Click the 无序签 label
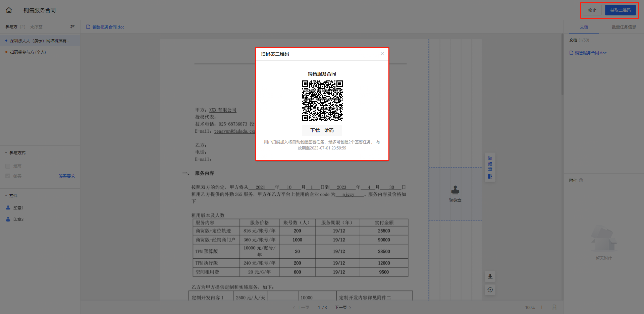The image size is (644, 314). (x=36, y=27)
